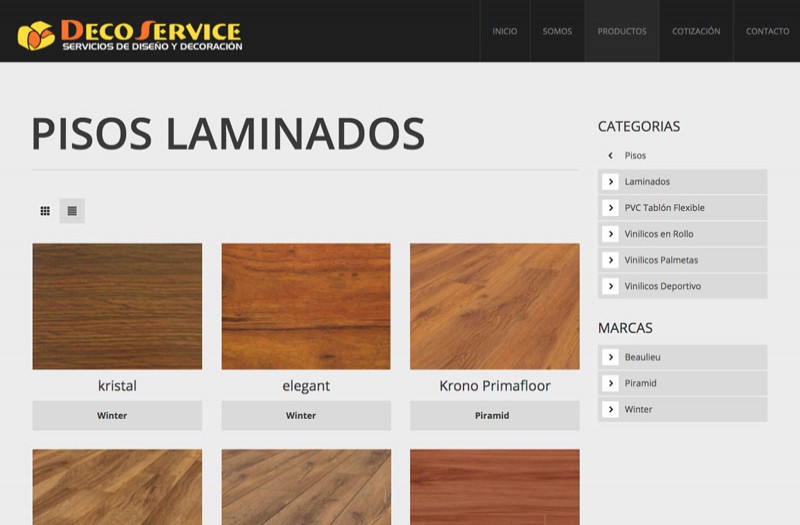
Task: Click the back chevron beside Pisos
Action: (610, 156)
